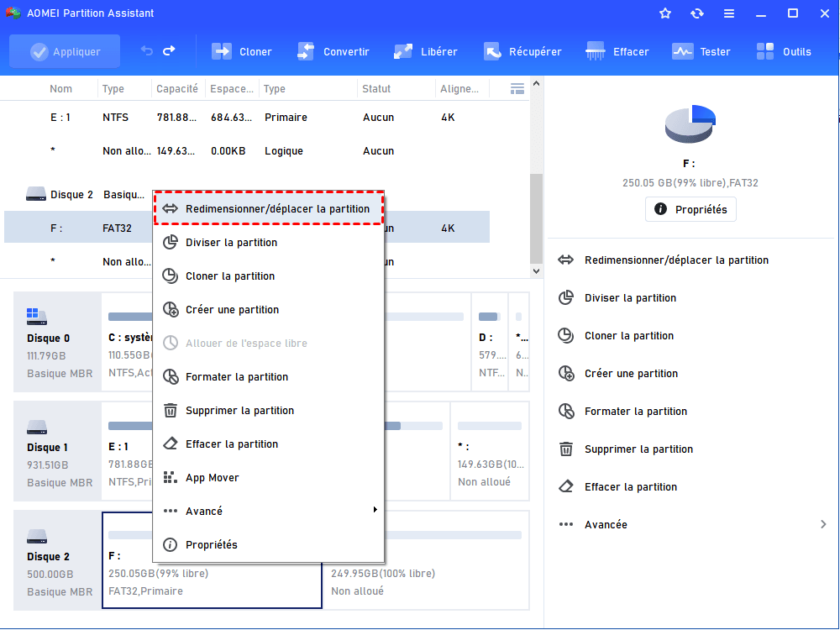This screenshot has height=630, width=840.
Task: Select the D : partition block
Action: [x=490, y=342]
